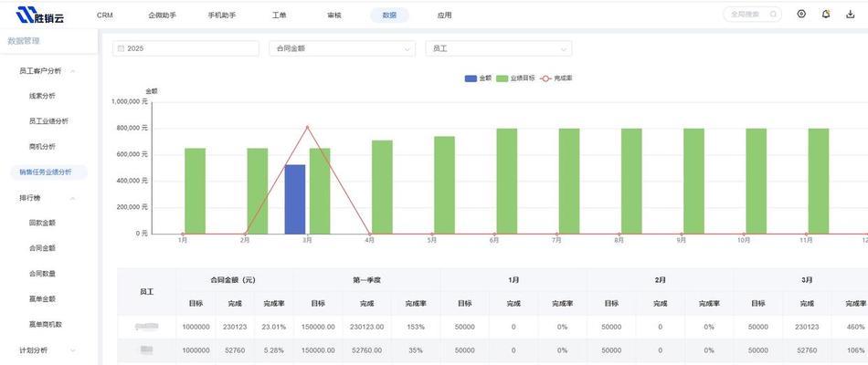
Task: Open the 合同金额 dropdown
Action: point(342,48)
